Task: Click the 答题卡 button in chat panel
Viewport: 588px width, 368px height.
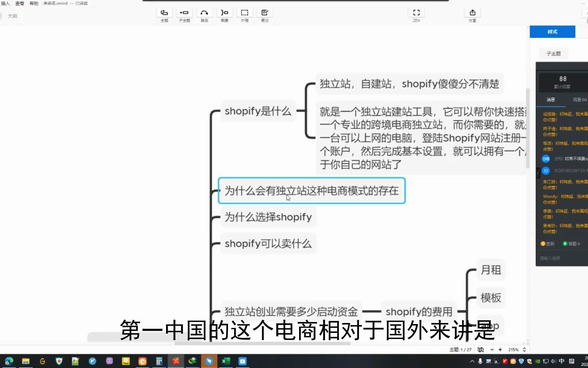Action: click(572, 244)
